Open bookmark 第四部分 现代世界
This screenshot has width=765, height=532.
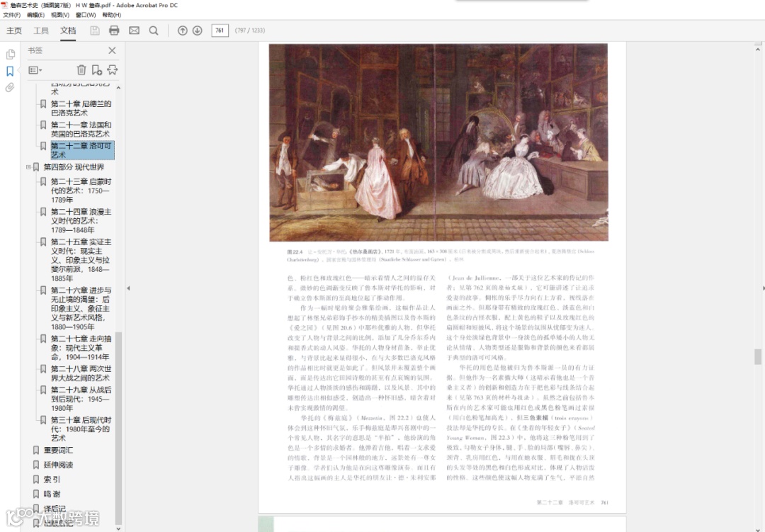[74, 167]
